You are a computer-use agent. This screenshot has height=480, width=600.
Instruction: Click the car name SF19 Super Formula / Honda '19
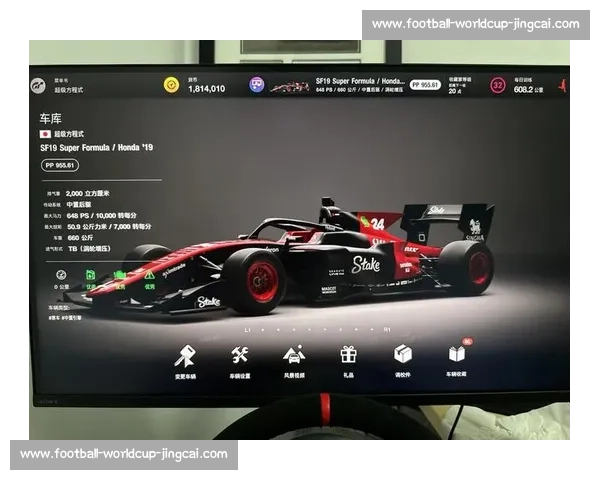point(96,147)
